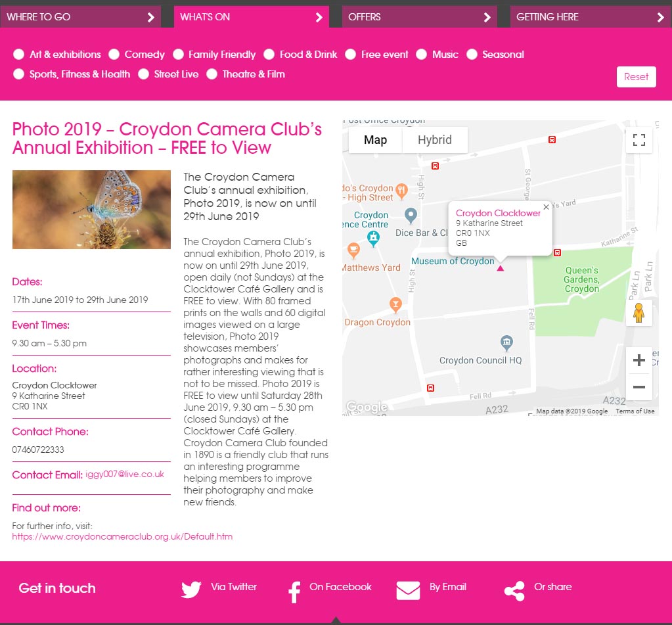Switch the map to Hybrid view
Viewport: 672px width, 625px height.
(x=435, y=140)
